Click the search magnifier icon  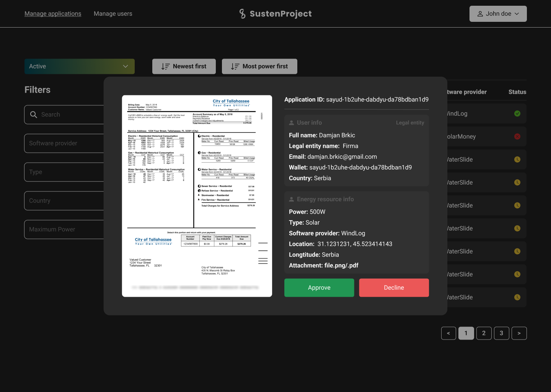(34, 114)
